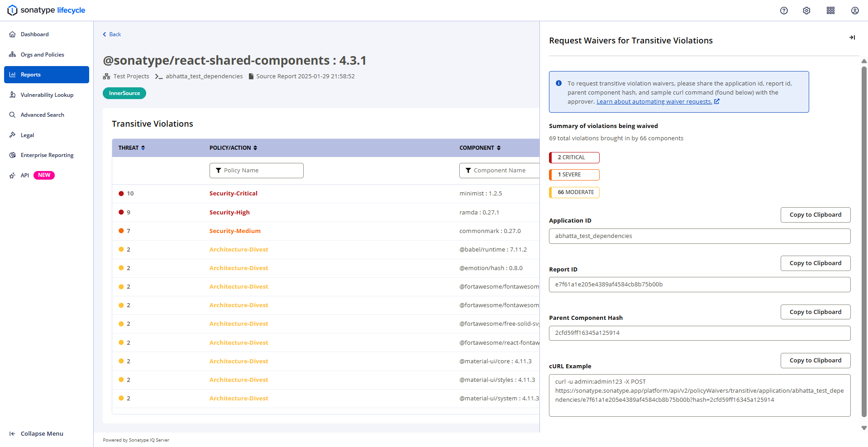Copy Parent Component Hash to clipboard
The width and height of the screenshot is (868, 447).
(x=816, y=312)
